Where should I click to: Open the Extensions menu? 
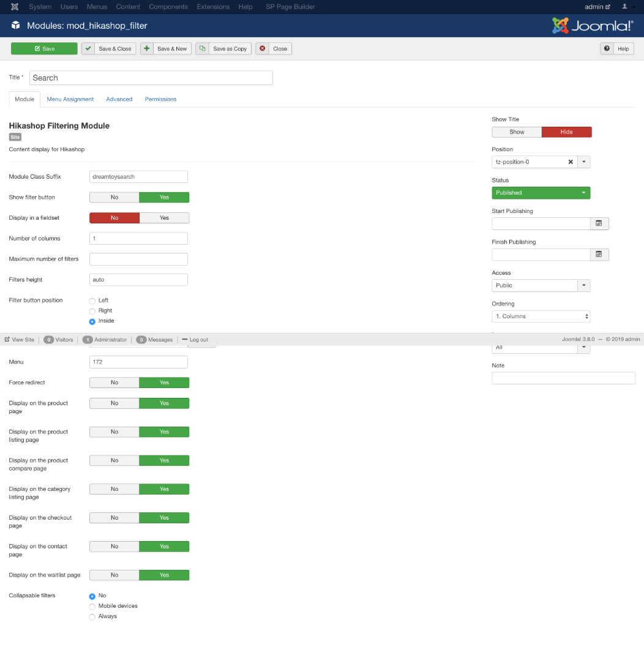pos(213,7)
